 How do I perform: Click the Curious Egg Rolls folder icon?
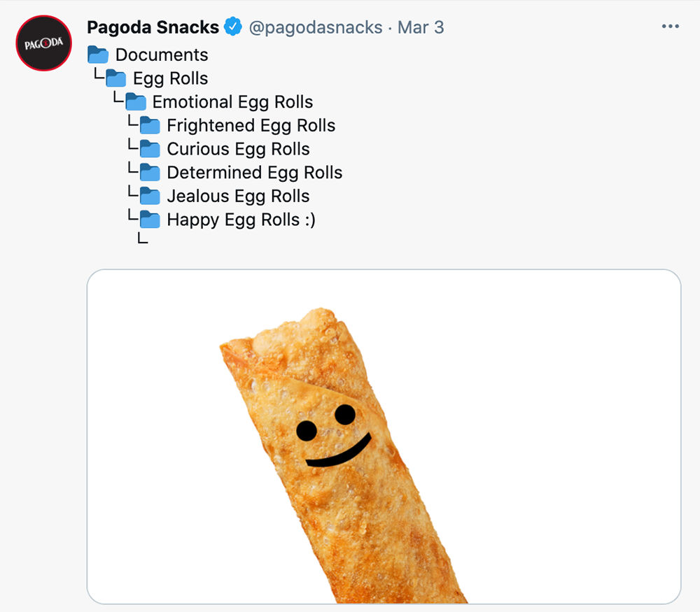pyautogui.click(x=150, y=149)
